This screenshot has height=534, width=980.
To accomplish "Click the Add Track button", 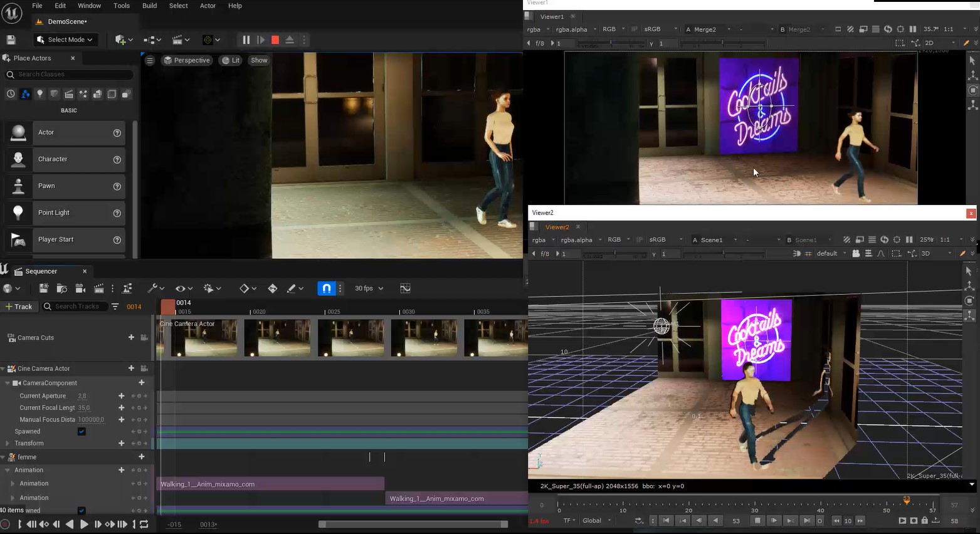I will (19, 306).
